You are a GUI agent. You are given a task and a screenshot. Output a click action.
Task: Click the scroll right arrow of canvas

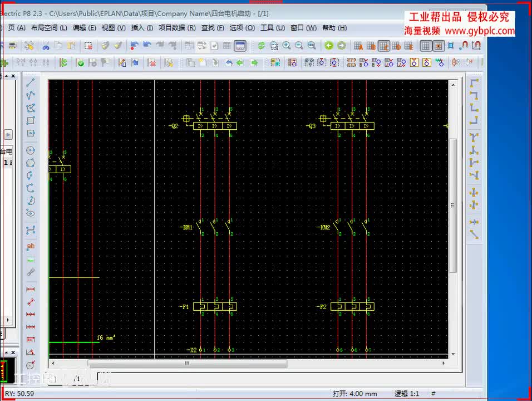click(x=444, y=363)
